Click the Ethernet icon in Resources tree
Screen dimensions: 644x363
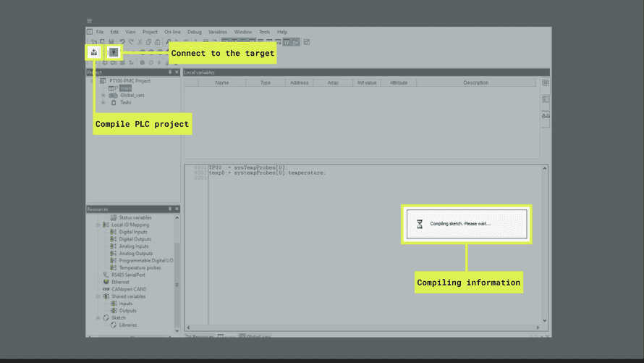point(106,282)
